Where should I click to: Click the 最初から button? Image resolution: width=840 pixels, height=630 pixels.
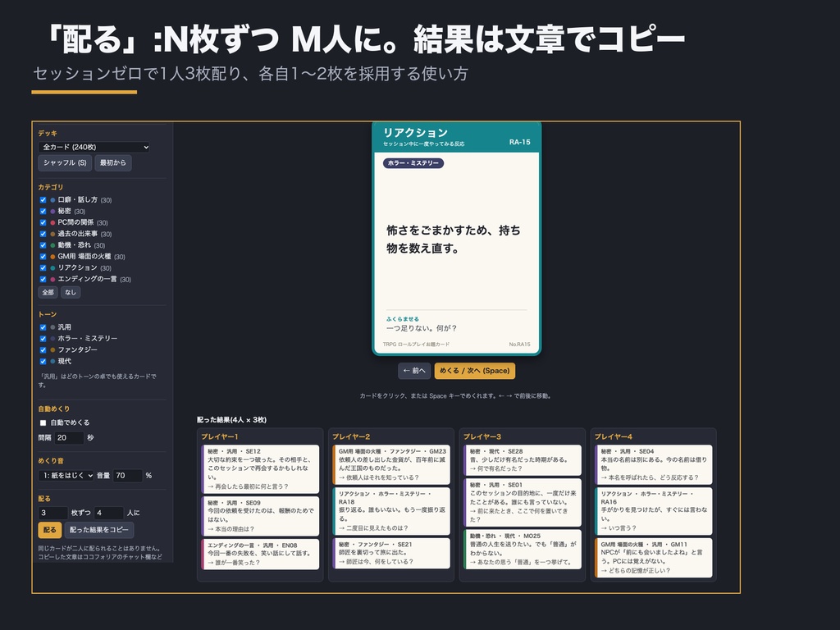tap(113, 163)
